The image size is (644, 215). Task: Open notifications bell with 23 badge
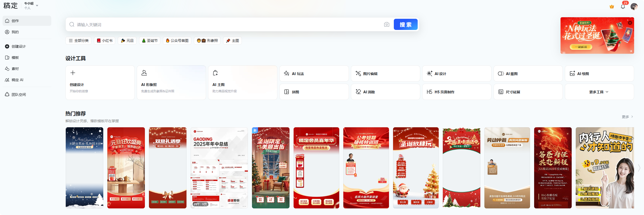[623, 7]
